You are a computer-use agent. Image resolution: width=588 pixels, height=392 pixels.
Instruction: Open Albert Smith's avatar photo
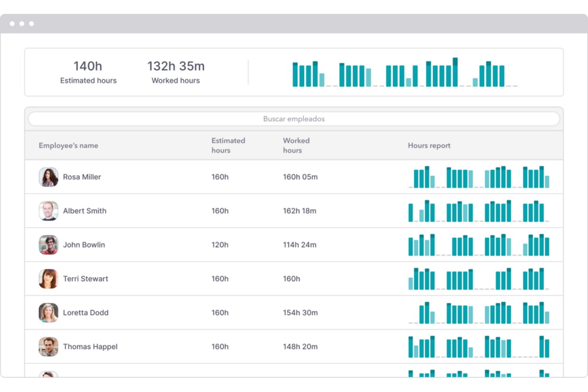point(48,211)
